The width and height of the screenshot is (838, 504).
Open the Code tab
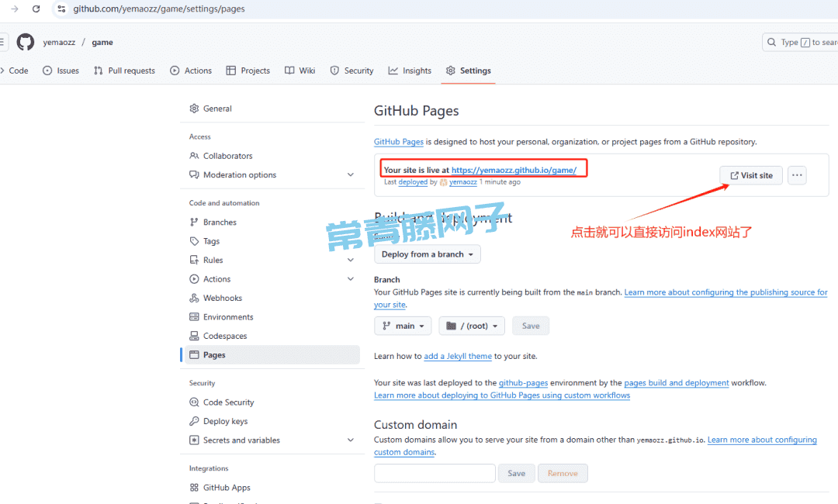[15, 71]
